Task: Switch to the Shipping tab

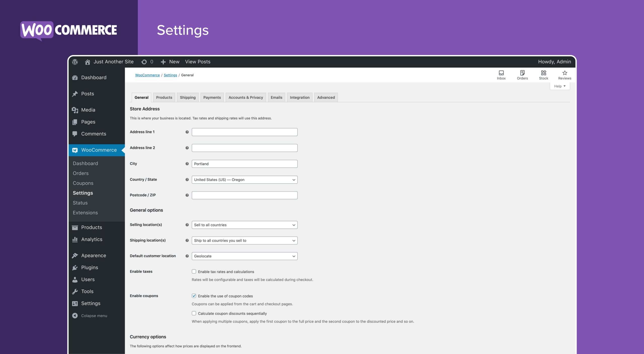Action: [187, 97]
